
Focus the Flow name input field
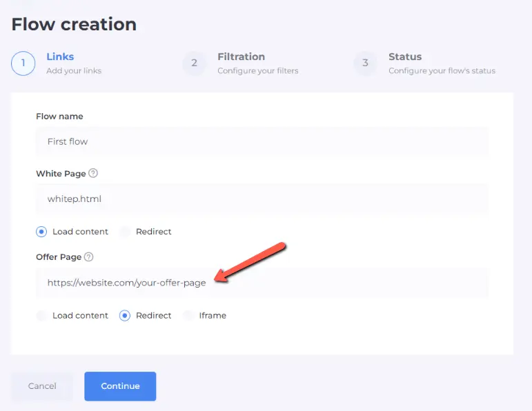(x=262, y=141)
